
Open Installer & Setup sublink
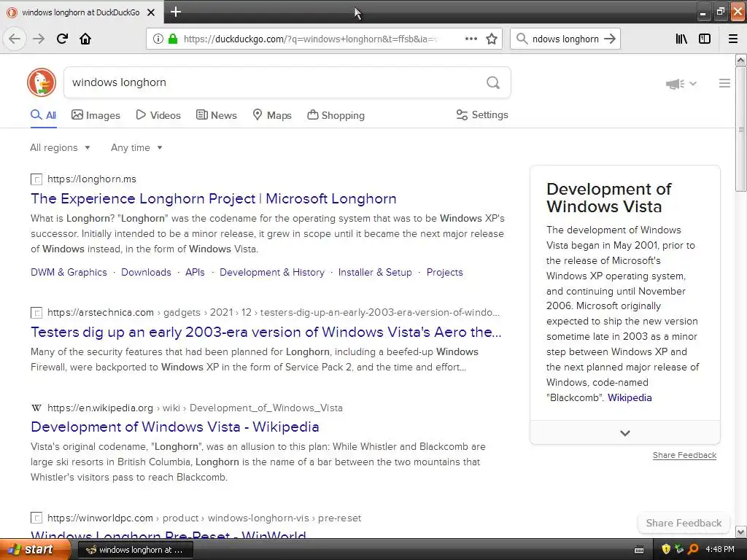(375, 273)
